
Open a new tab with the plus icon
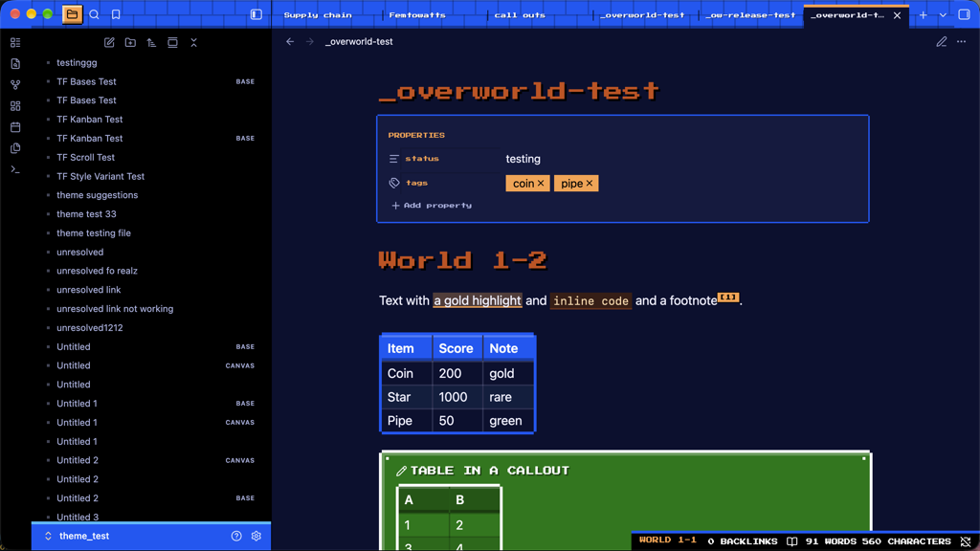(x=924, y=15)
